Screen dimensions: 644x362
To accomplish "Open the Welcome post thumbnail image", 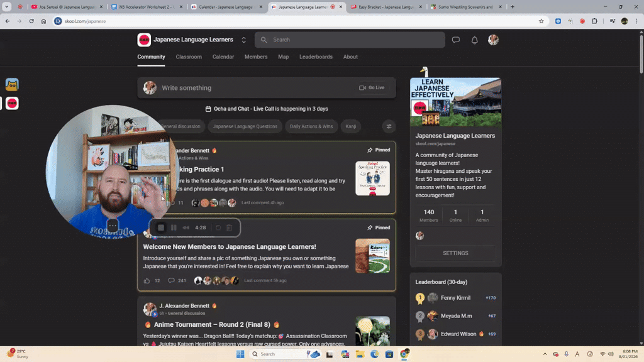I will (372, 256).
